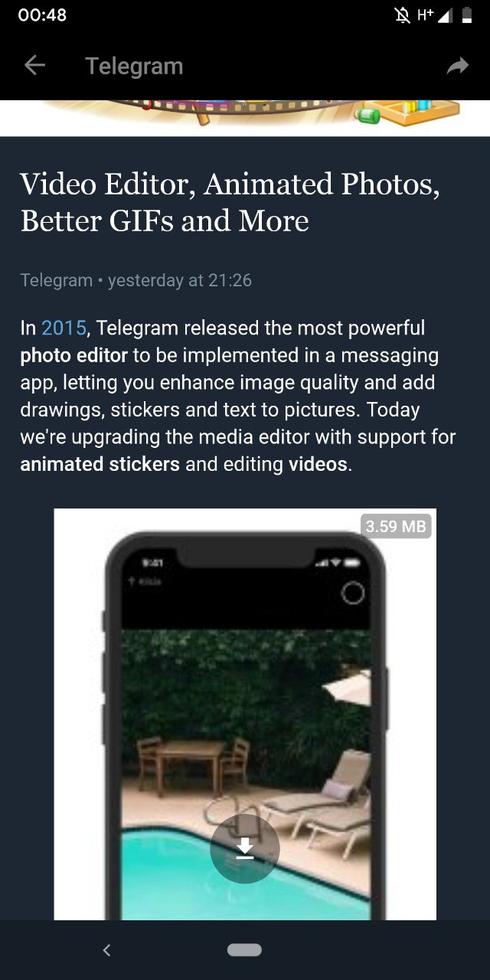Viewport: 490px width, 980px height.
Task: Tap the bold 'photo editor' text
Action: (x=74, y=355)
